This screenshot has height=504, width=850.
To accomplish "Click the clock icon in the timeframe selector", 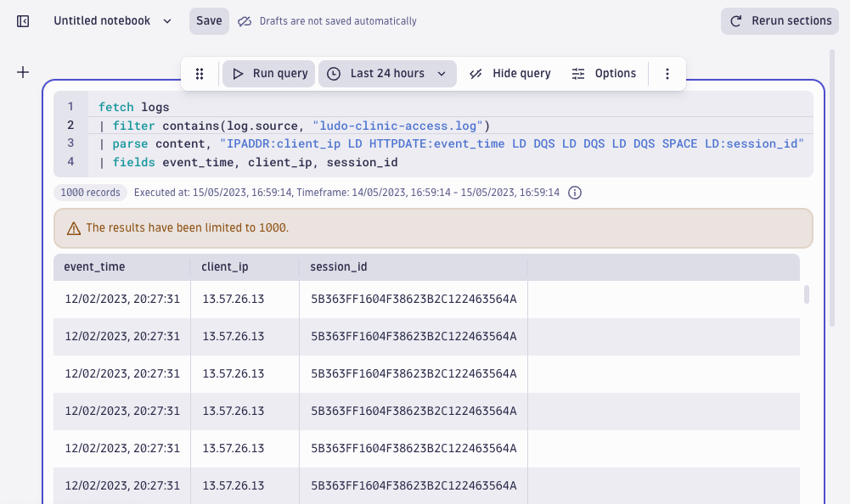I will click(x=333, y=73).
